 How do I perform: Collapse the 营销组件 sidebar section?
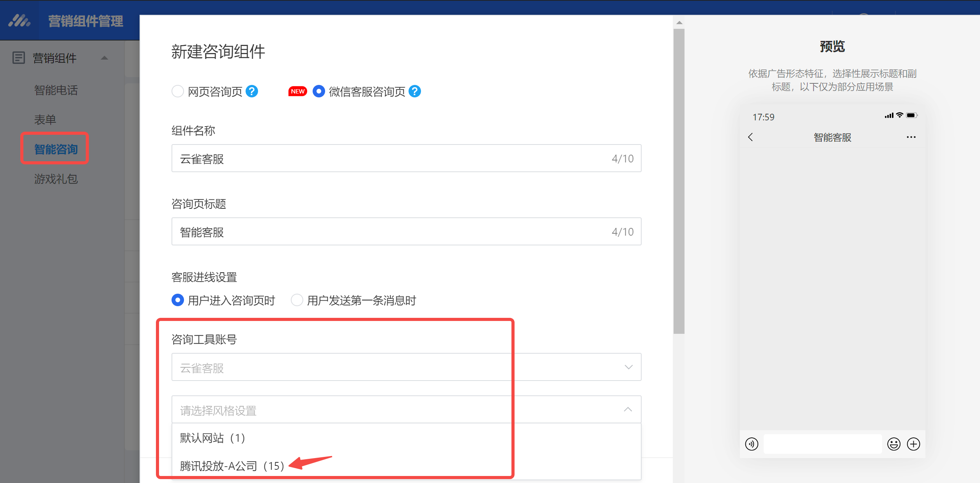104,58
